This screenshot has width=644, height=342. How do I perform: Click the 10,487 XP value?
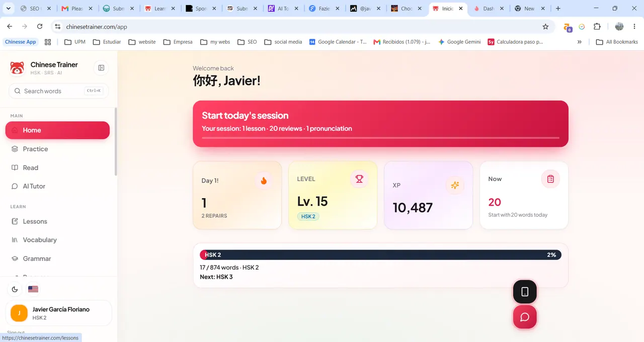[413, 207]
